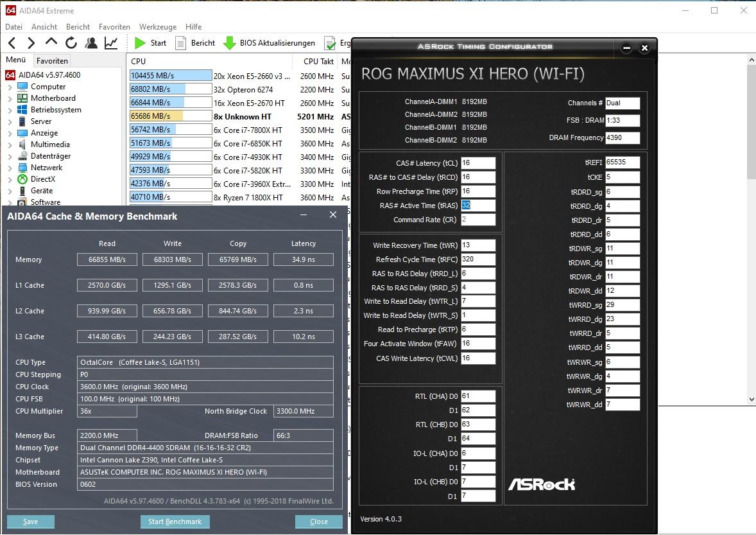Expand the Server node chevron
Image resolution: width=756 pixels, height=535 pixels.
tap(10, 121)
